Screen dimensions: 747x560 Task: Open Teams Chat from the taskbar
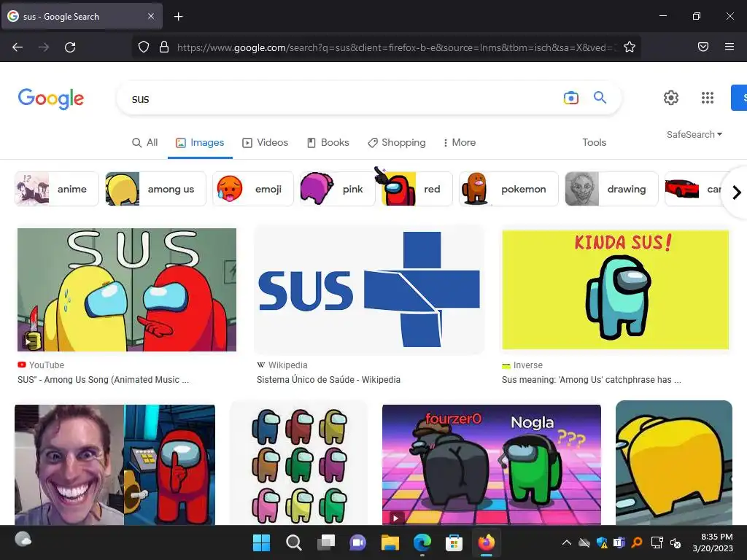click(357, 542)
